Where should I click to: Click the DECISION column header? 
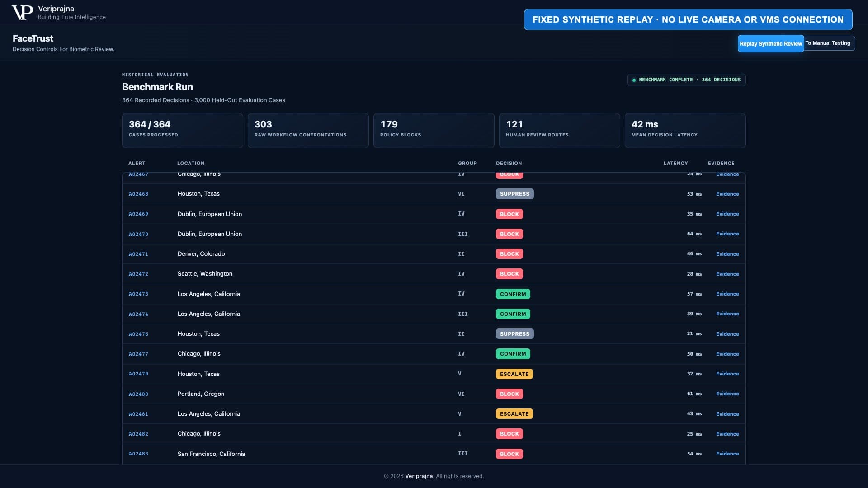pyautogui.click(x=509, y=163)
